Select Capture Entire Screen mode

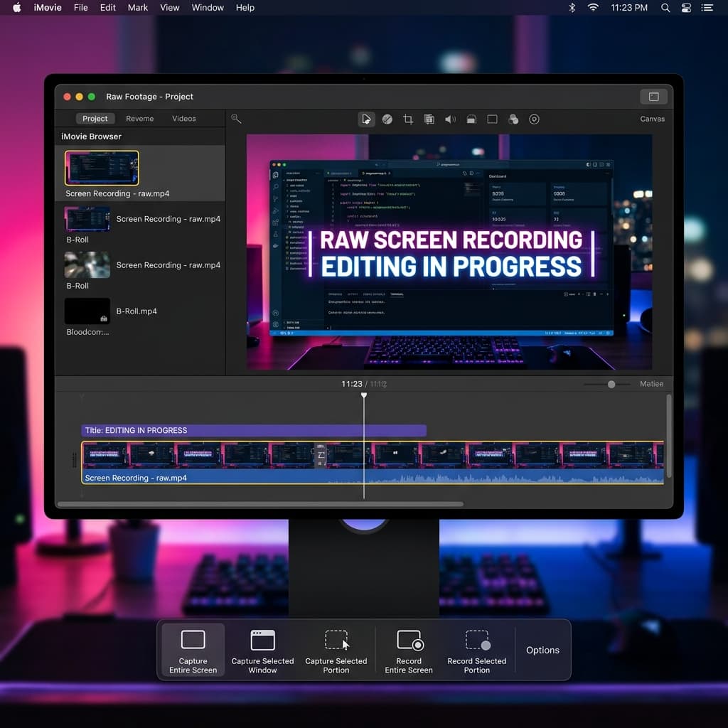[192, 650]
